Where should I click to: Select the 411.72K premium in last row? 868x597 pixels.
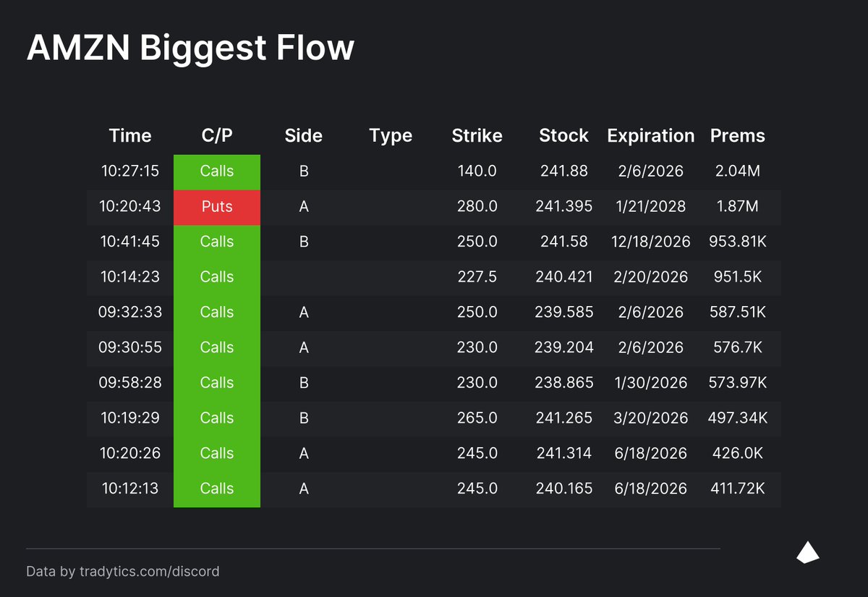click(738, 489)
